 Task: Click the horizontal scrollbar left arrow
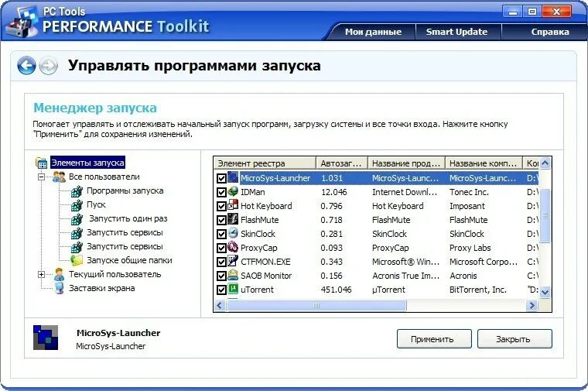point(220,306)
